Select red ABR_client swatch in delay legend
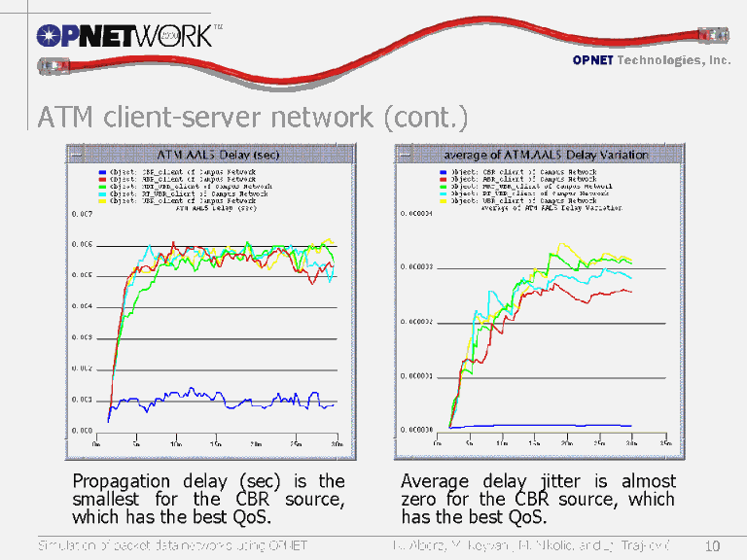This screenshot has height=560, width=747. pos(101,180)
